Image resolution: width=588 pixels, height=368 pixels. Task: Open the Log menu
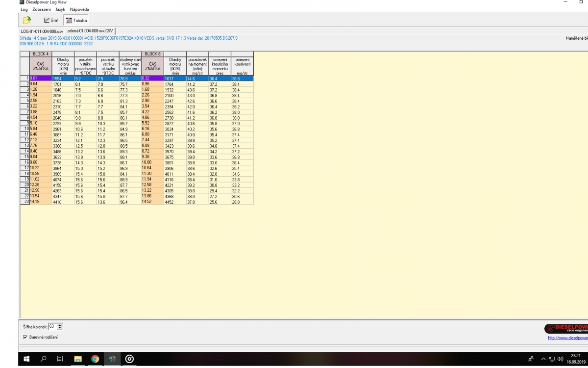point(24,9)
